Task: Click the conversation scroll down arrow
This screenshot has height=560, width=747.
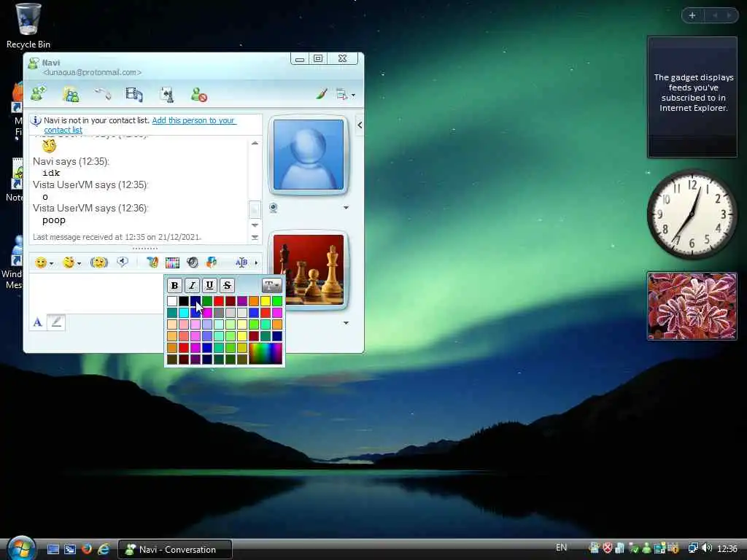Action: [x=255, y=225]
